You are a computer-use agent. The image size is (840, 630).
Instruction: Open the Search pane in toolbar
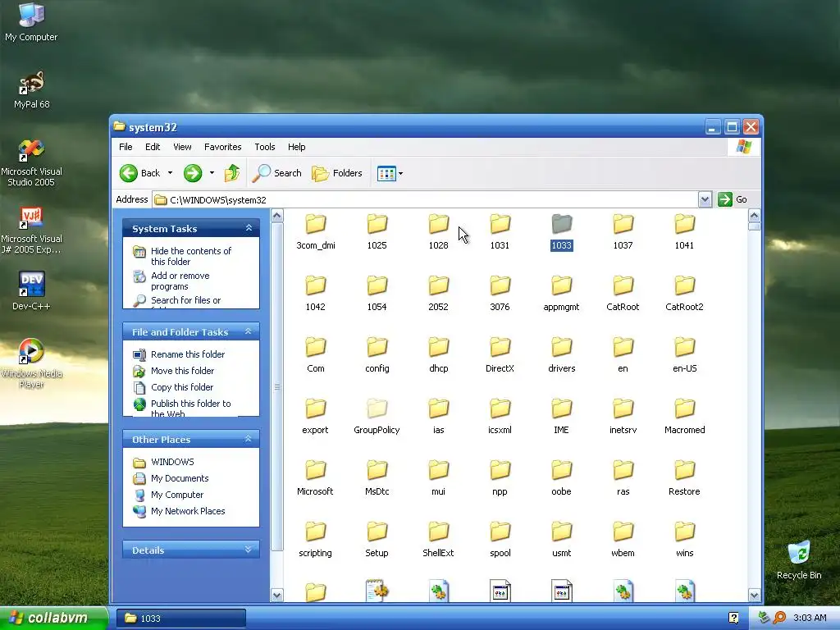277,173
